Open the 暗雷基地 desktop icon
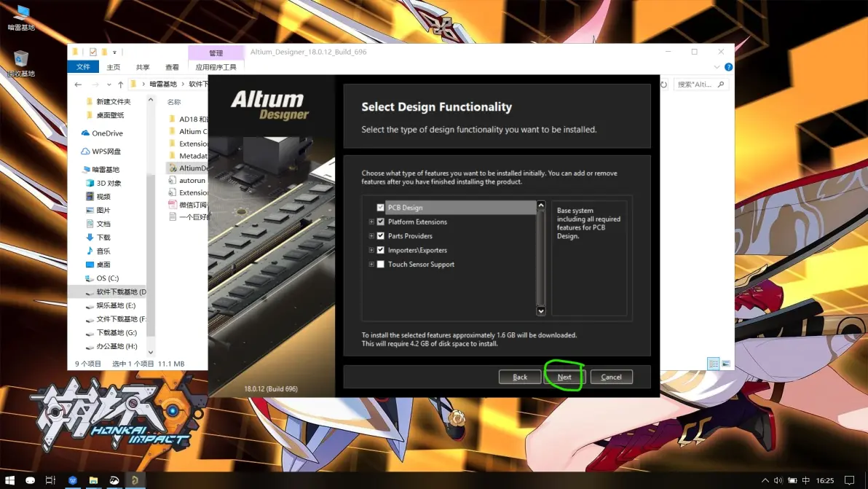 tap(21, 17)
